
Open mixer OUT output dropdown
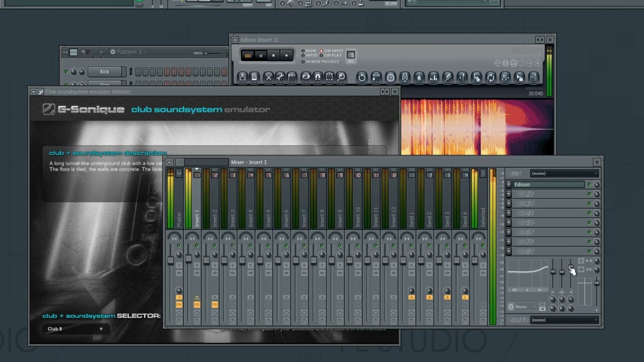pyautogui.click(x=565, y=320)
